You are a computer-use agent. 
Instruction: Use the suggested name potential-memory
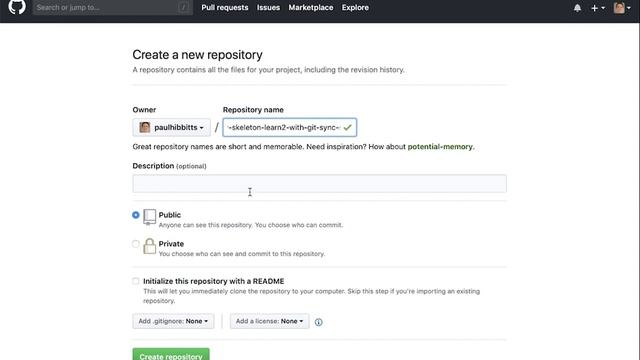(x=440, y=147)
